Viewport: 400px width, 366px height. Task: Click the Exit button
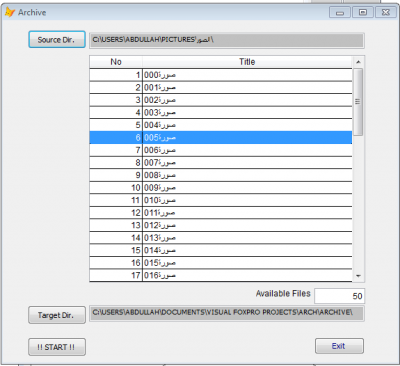click(x=339, y=346)
